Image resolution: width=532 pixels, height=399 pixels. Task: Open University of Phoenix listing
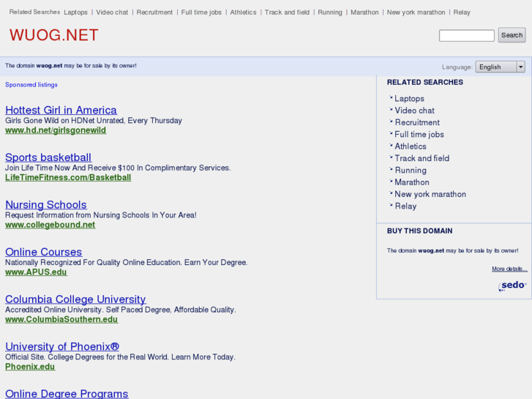pyautogui.click(x=62, y=346)
